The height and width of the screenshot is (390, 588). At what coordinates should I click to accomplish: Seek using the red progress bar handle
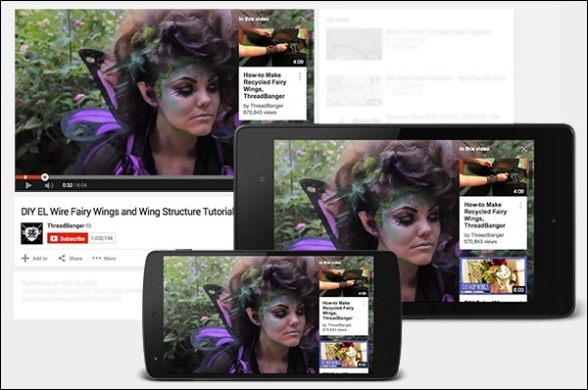tap(45, 177)
